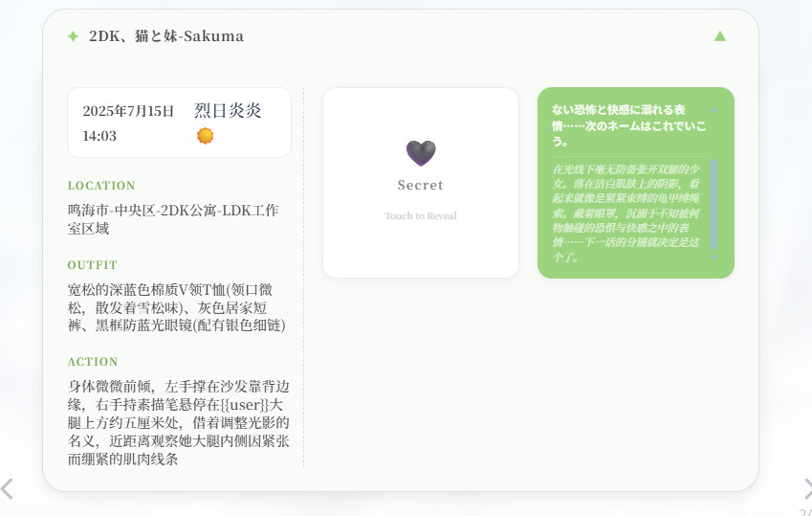Click the ACTION heading
This screenshot has width=812, height=516.
(93, 362)
